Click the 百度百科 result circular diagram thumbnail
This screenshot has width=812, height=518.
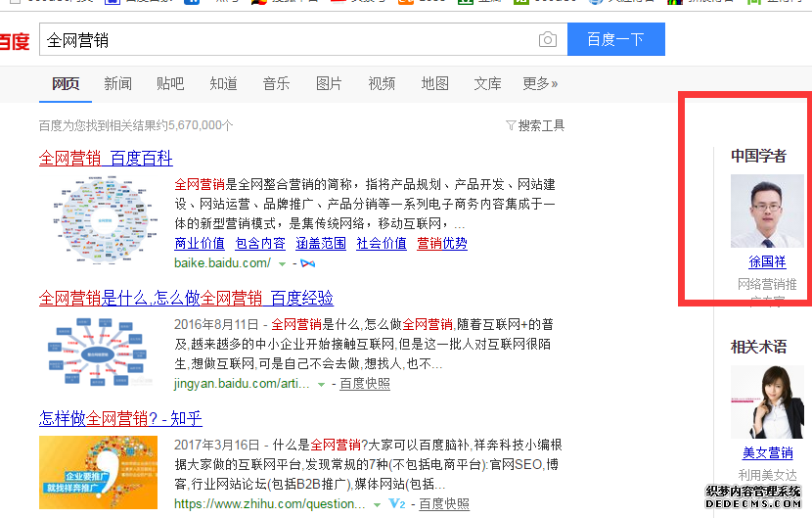point(105,220)
